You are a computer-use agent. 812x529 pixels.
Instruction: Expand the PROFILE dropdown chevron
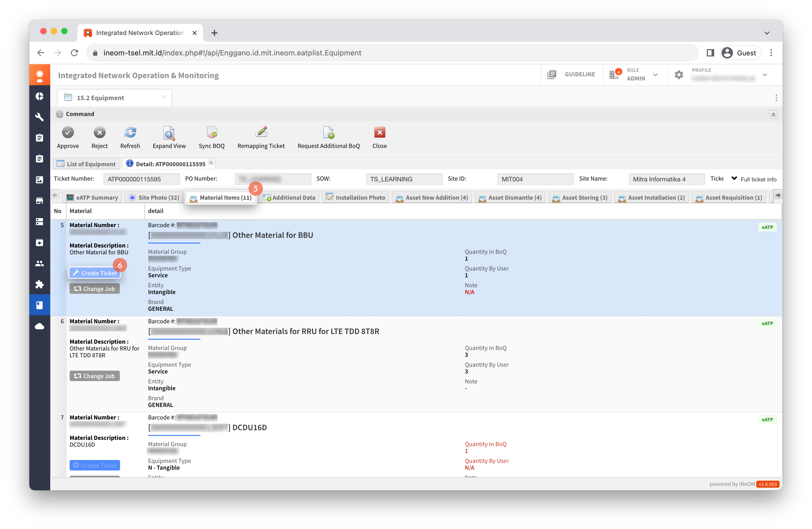(765, 75)
